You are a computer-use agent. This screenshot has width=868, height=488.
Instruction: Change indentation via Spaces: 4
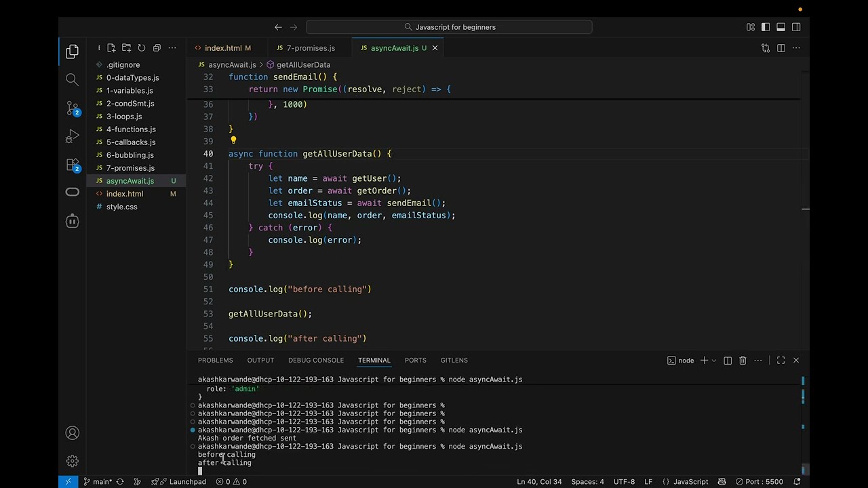pos(587,482)
